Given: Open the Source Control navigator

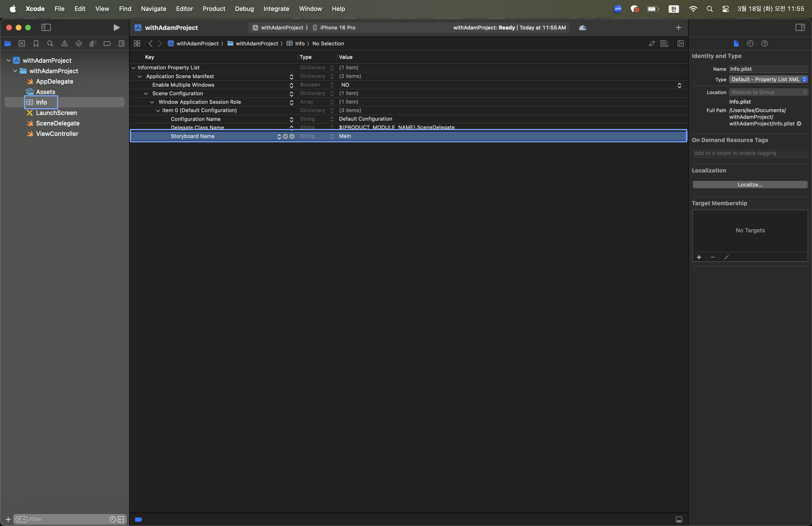Looking at the screenshot, I should (x=22, y=43).
